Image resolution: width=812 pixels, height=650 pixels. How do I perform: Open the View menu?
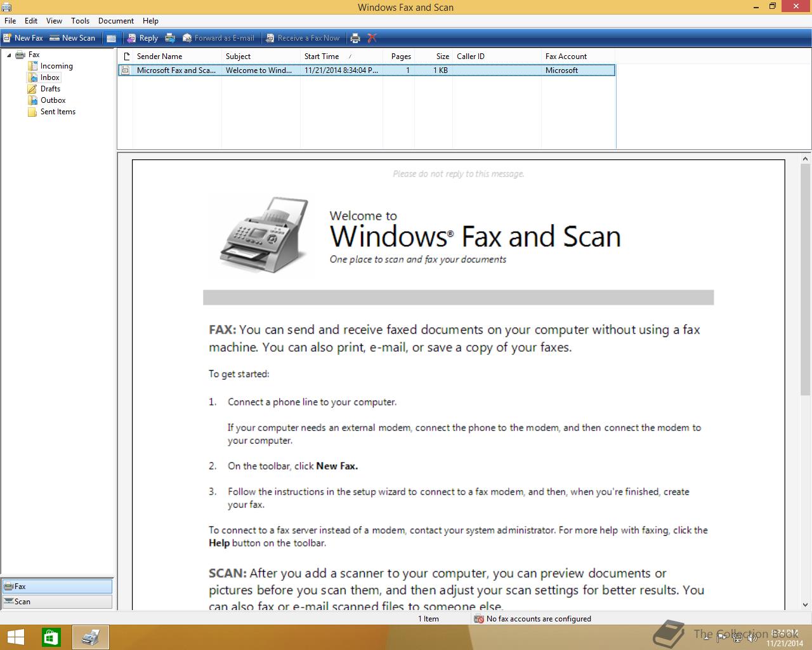[54, 21]
